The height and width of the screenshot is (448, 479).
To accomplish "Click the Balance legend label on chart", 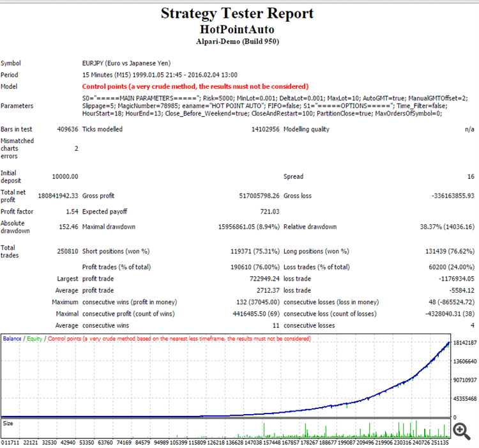I will pyautogui.click(x=12, y=339).
